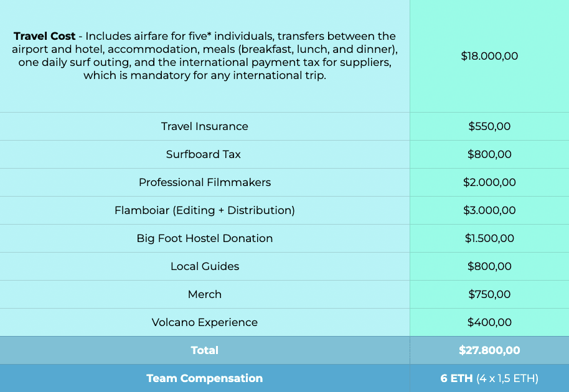The image size is (569, 392).
Task: Click Flamboiar (Editing + Distribution) cell
Action: [x=205, y=210]
